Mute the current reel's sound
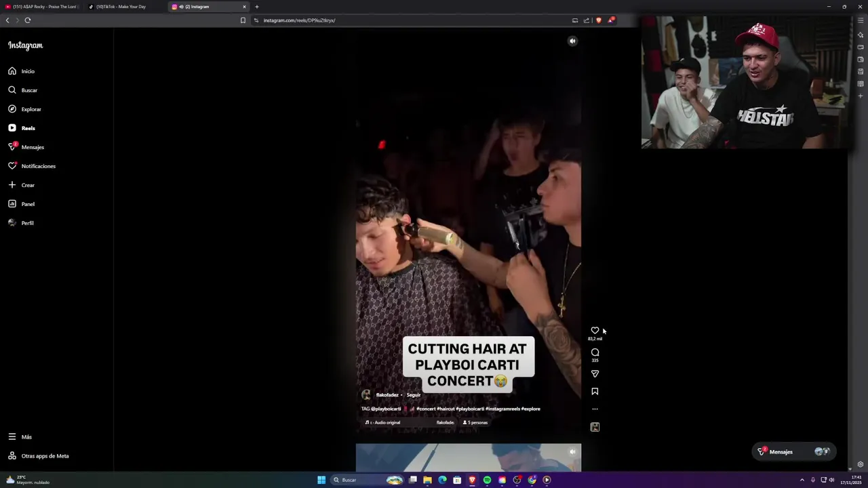868x488 pixels. point(572,41)
